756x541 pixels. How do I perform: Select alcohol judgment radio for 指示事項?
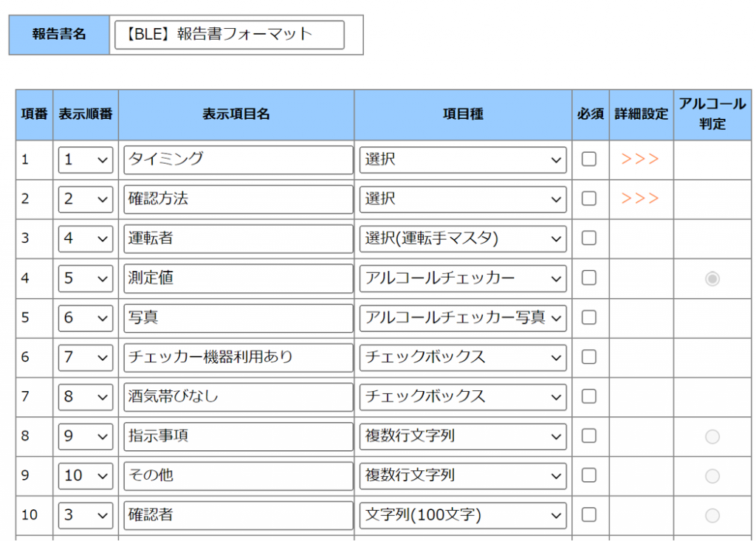pyautogui.click(x=712, y=436)
